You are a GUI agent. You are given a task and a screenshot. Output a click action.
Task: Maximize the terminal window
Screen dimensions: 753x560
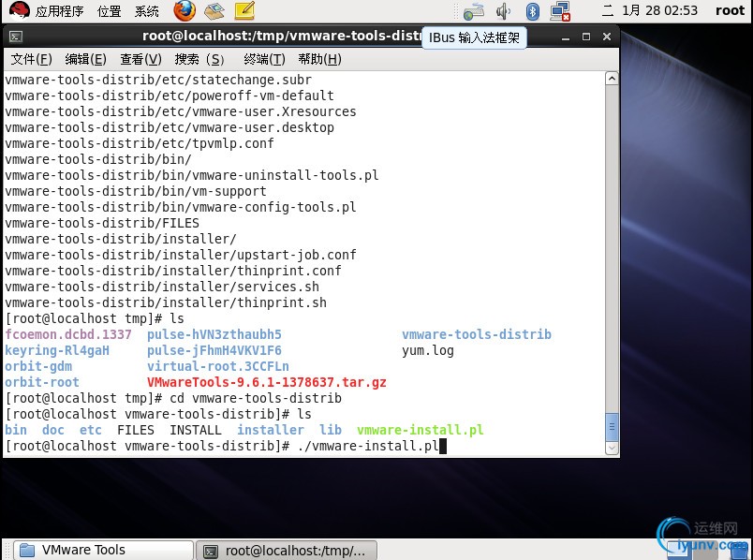(x=586, y=37)
